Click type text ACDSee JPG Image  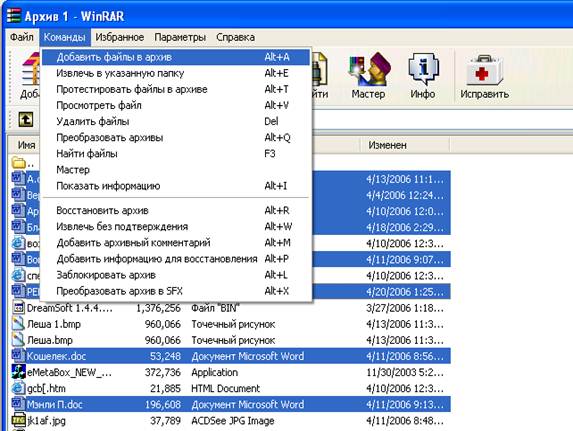(233, 421)
